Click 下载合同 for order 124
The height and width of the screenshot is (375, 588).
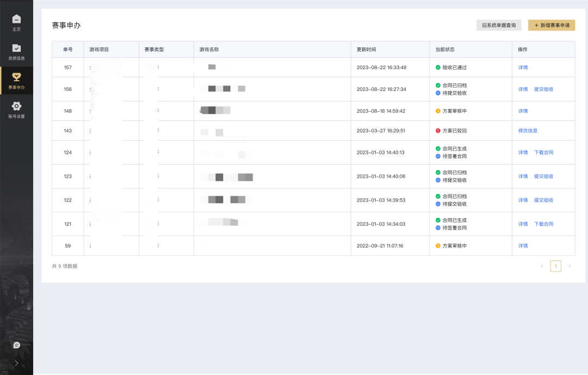tap(543, 153)
